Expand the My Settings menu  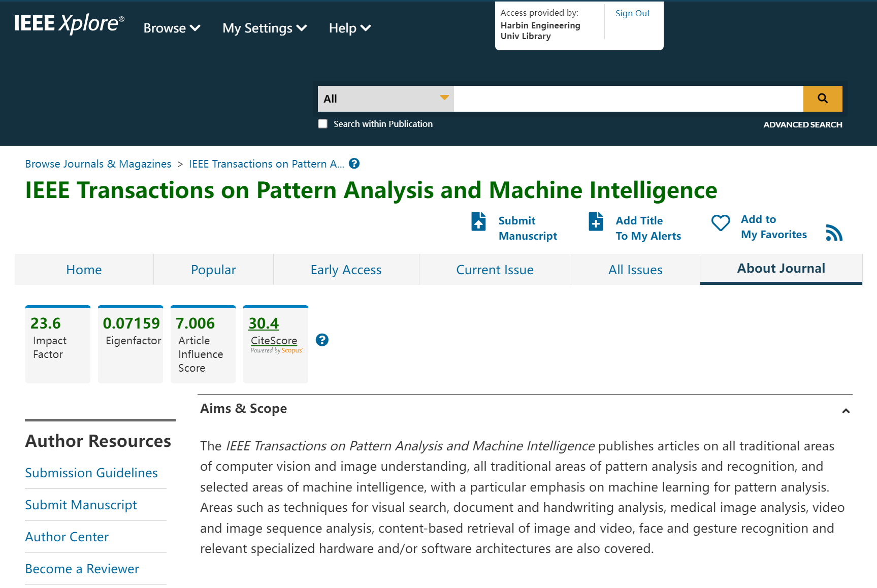[x=264, y=28]
